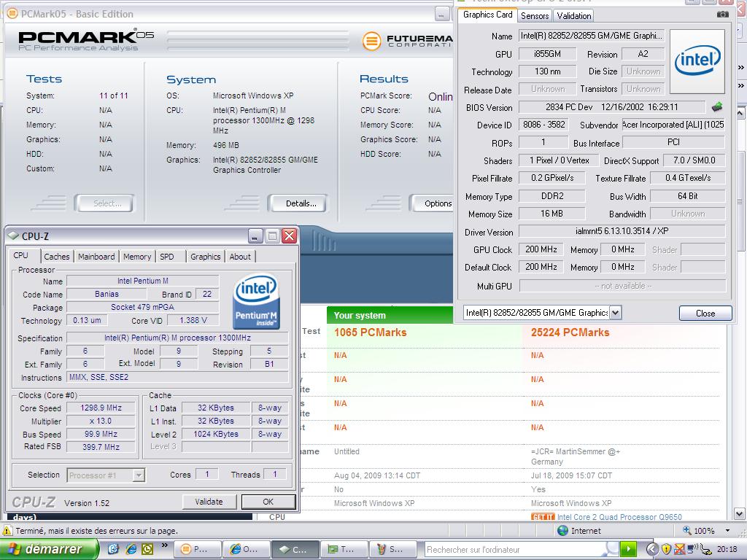
Task: Switch to the S... taskbar button
Action: 392,549
